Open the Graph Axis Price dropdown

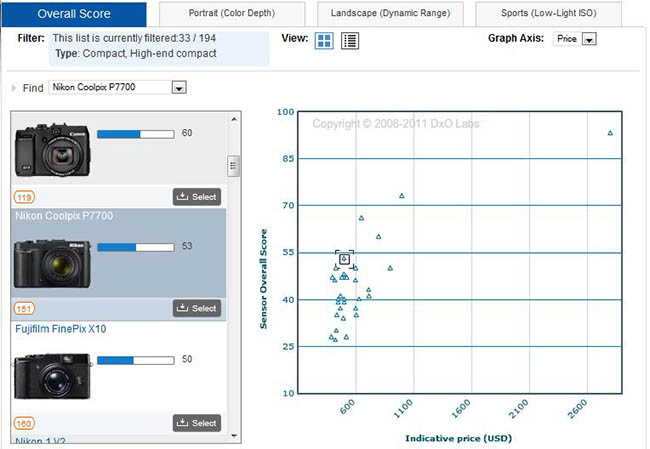pos(589,39)
